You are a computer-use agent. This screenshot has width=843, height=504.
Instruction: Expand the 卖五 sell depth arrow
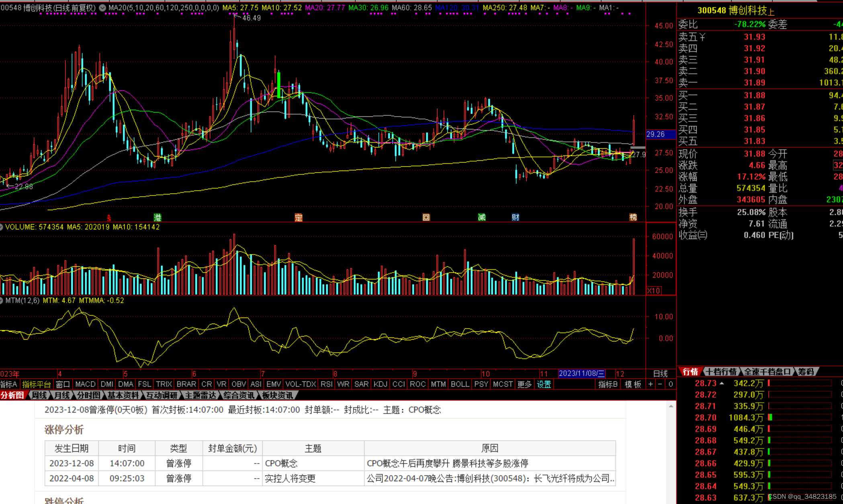click(x=702, y=37)
